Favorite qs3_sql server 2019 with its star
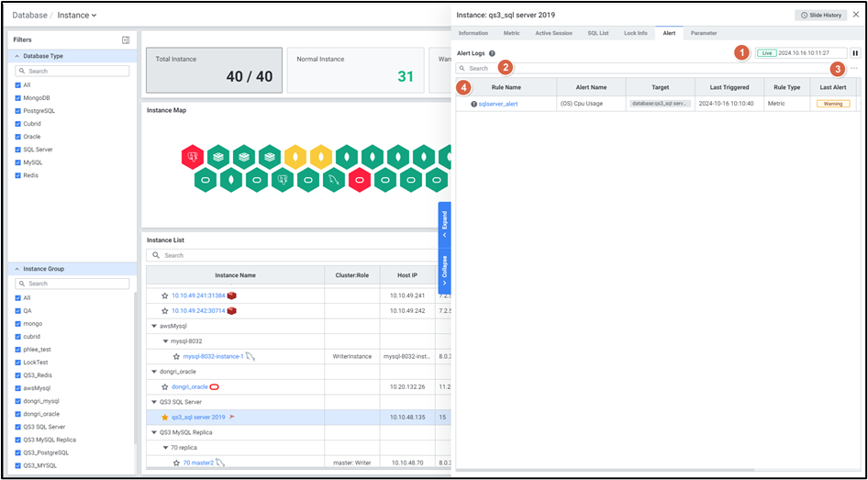Image resolution: width=868 pixels, height=480 pixels. pos(165,418)
